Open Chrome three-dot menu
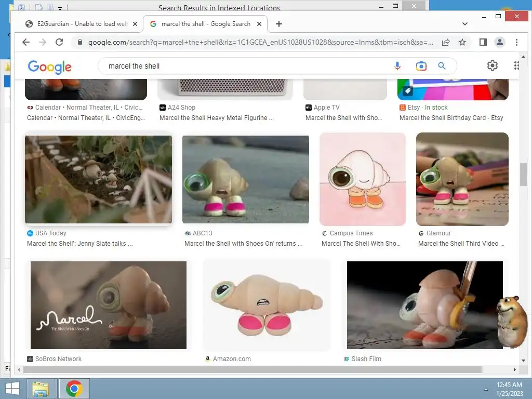532x399 pixels. (x=516, y=42)
